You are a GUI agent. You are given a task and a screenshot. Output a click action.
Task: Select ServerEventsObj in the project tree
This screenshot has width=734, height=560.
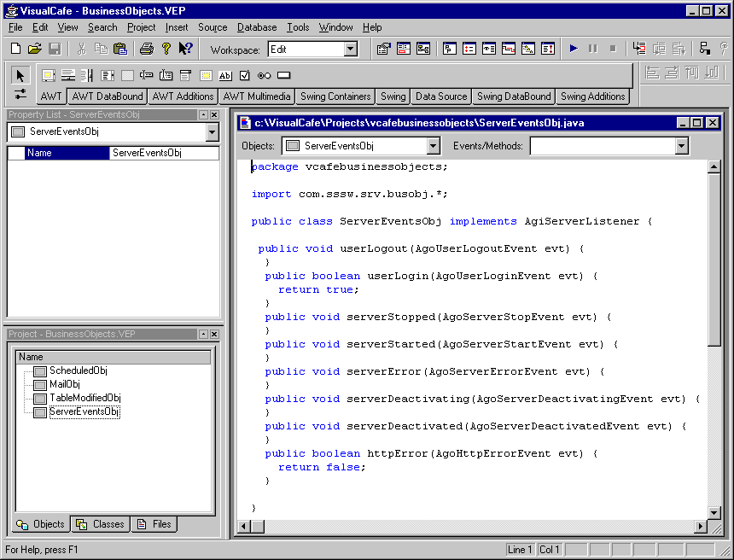coord(84,412)
